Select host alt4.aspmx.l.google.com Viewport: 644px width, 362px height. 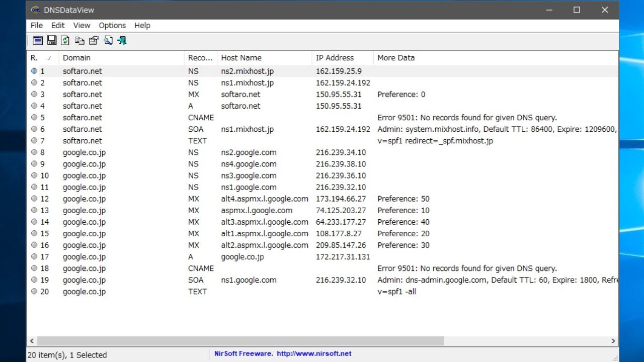point(265,199)
